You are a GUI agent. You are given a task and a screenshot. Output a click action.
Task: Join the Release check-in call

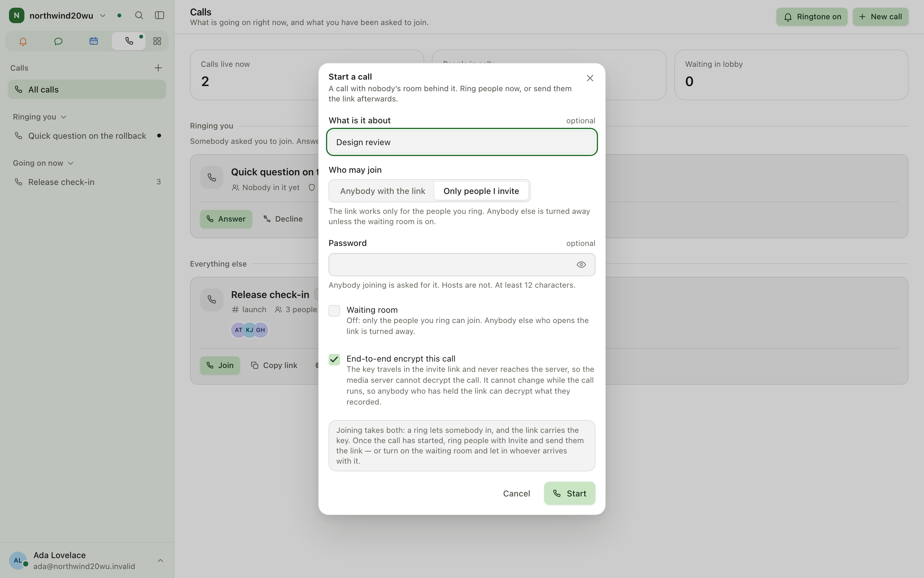(x=220, y=365)
